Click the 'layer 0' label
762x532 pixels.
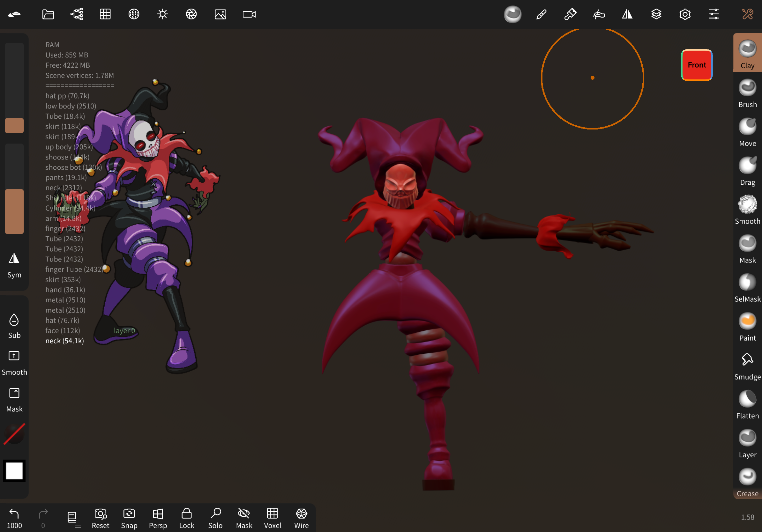124,331
